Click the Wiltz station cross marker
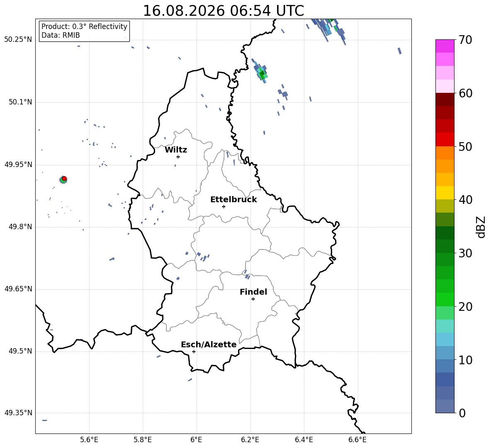 pyautogui.click(x=178, y=157)
